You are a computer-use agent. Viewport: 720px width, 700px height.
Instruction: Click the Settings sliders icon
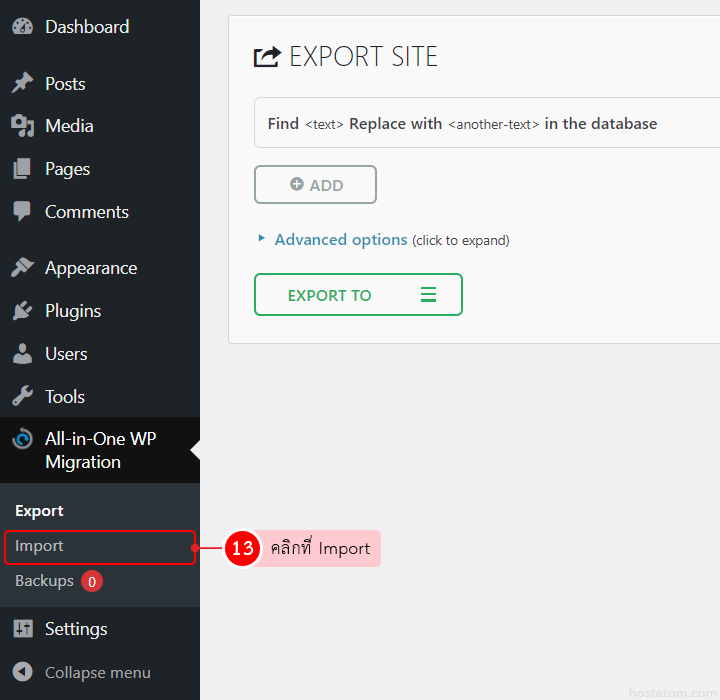[22, 629]
